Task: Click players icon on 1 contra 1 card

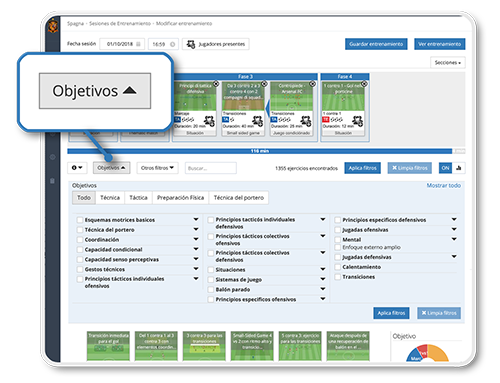Action: click(357, 120)
